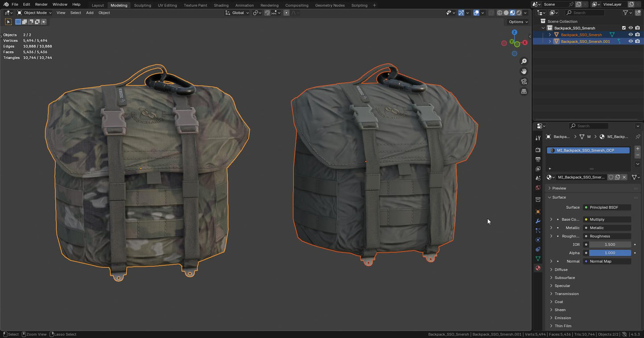Viewport: 644px width, 338px height.
Task: Disable rendering for Backpack_SSO_Smersh object camera icon
Action: pyautogui.click(x=637, y=35)
